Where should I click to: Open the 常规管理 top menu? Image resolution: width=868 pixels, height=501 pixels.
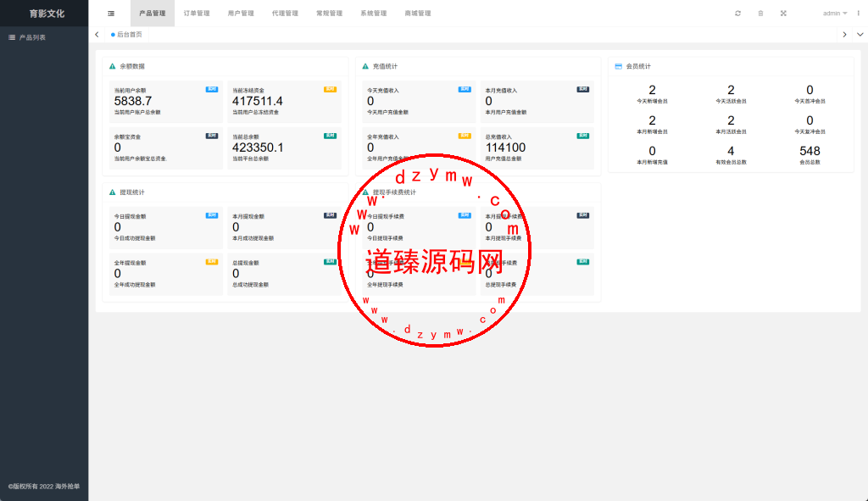pyautogui.click(x=330, y=14)
